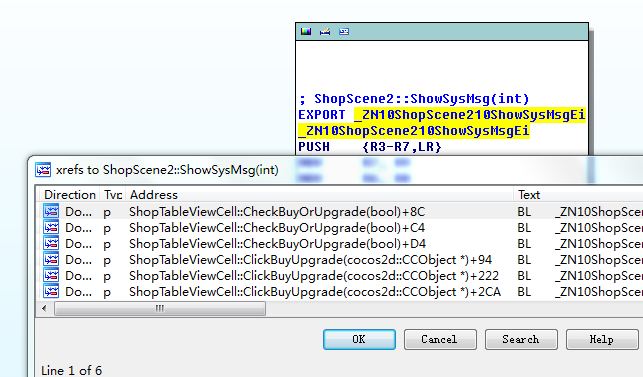
Task: Click the xrefs dialog title icon
Action: point(43,169)
